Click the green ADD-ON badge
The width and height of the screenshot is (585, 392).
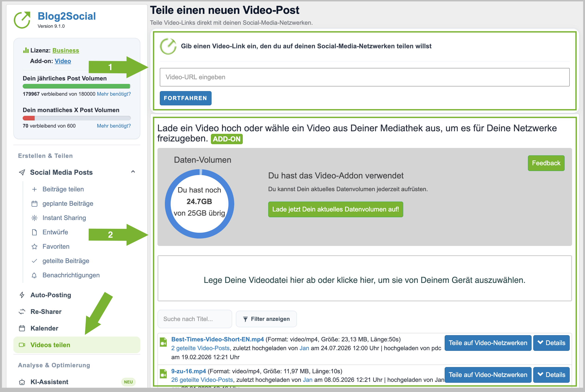227,139
